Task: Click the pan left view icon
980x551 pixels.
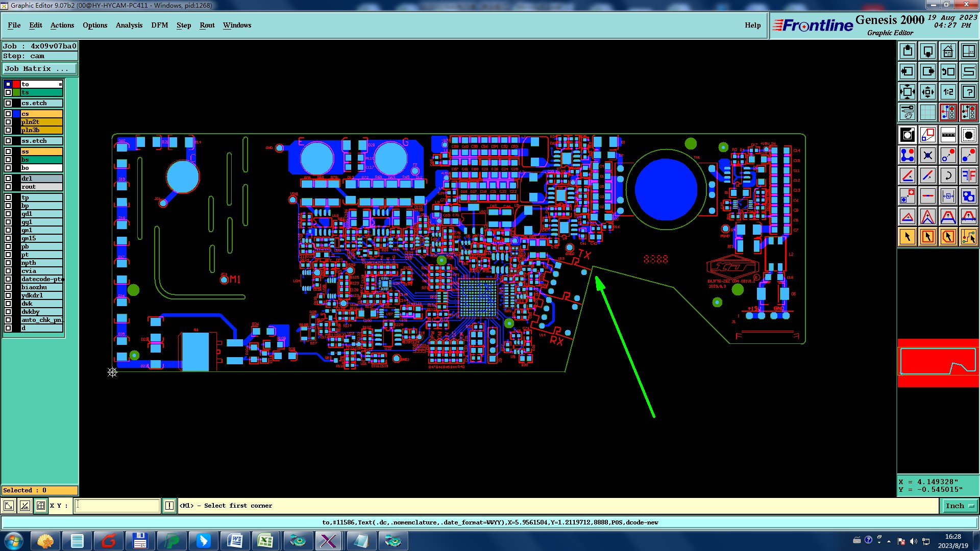Action: 908,71
